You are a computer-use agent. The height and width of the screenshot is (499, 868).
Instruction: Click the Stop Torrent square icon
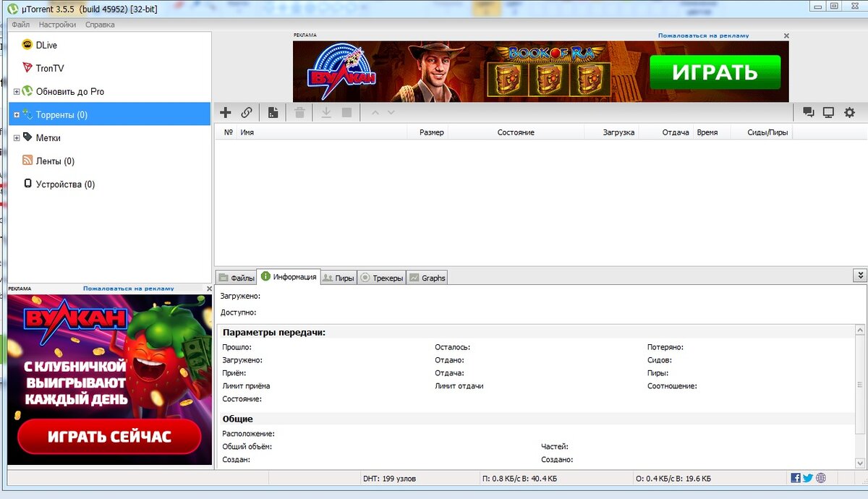tap(346, 113)
